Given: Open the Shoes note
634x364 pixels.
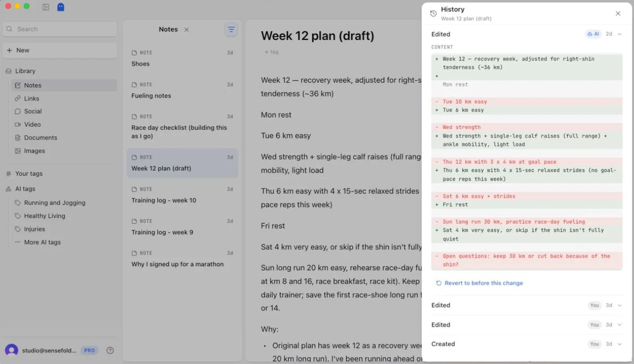Looking at the screenshot, I should (182, 59).
